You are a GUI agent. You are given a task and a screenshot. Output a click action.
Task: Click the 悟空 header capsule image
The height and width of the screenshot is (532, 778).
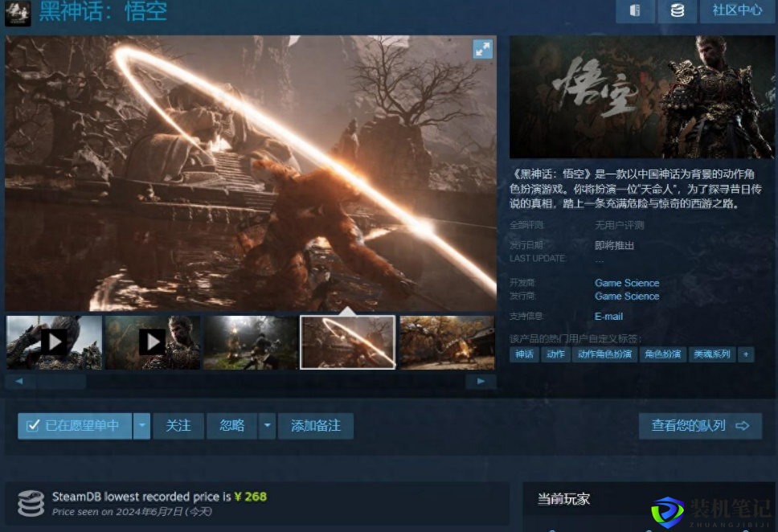641,96
